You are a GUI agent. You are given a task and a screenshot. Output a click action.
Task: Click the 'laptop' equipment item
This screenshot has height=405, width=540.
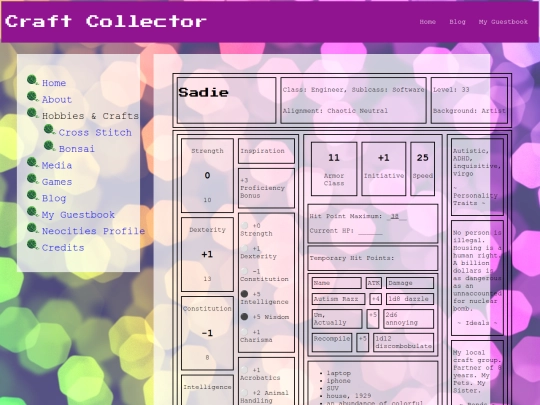(x=339, y=373)
